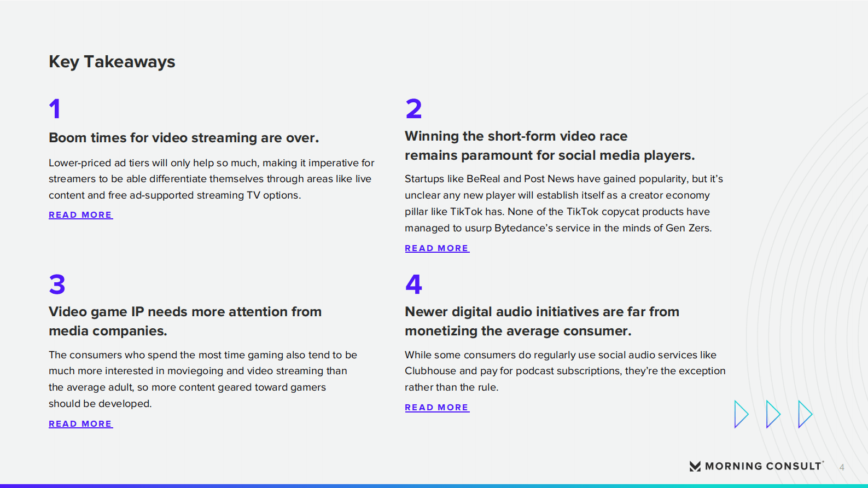Select the large purple numeral 2

click(x=413, y=108)
